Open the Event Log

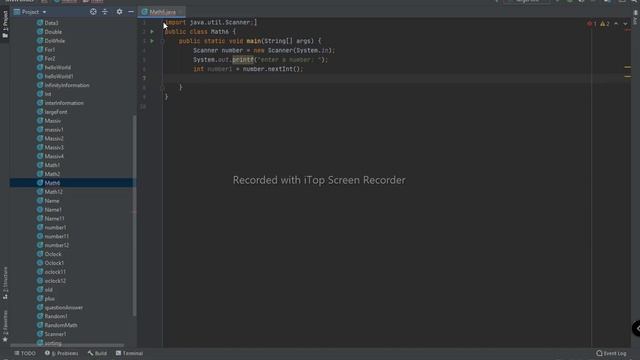611,353
